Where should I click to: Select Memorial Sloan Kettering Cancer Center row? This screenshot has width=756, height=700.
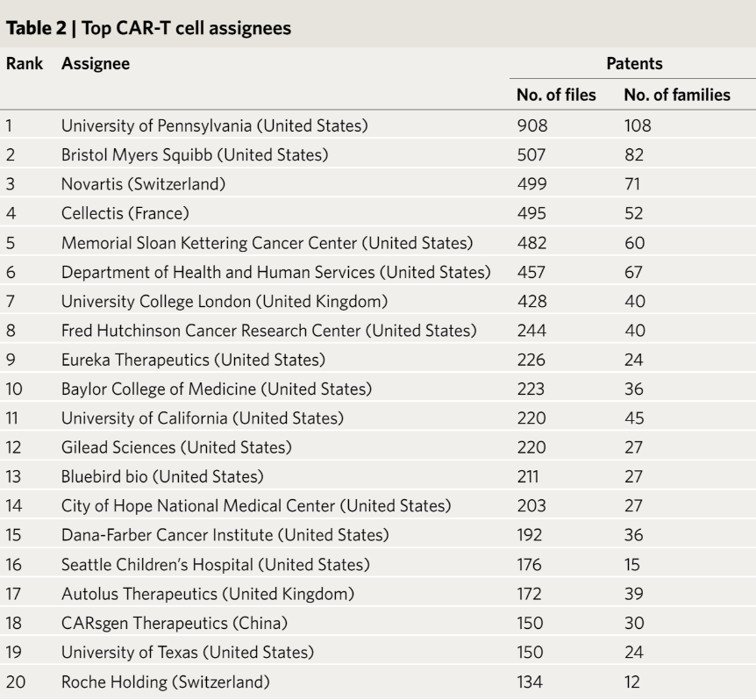coord(378,242)
